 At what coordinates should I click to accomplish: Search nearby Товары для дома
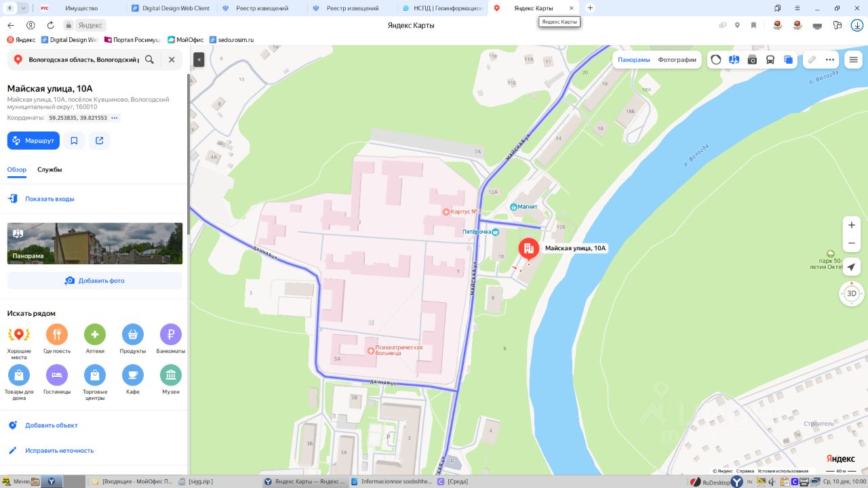point(19,383)
